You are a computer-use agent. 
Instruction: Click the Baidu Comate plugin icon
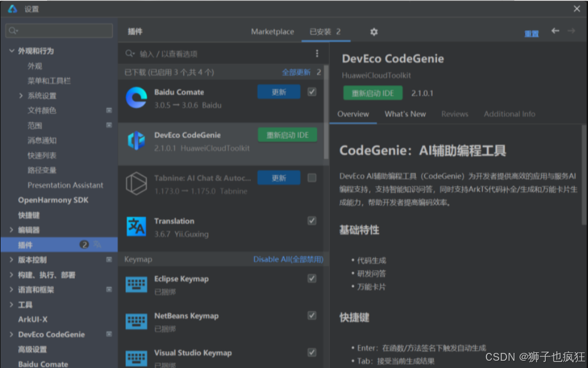point(136,98)
